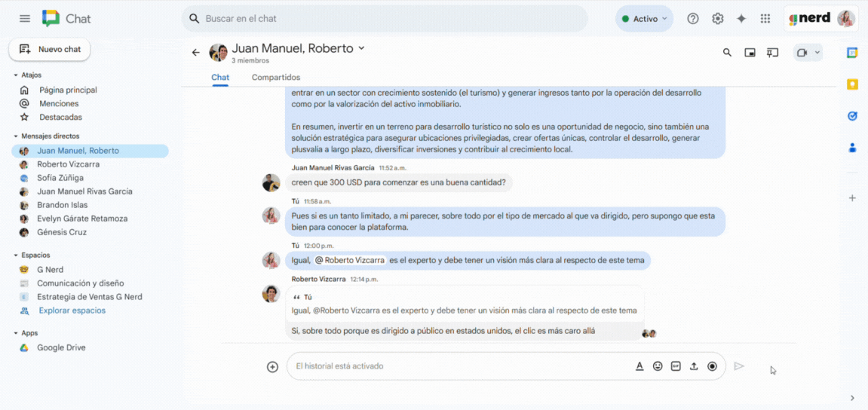
Task: Open the GIF picker icon
Action: coord(676,366)
